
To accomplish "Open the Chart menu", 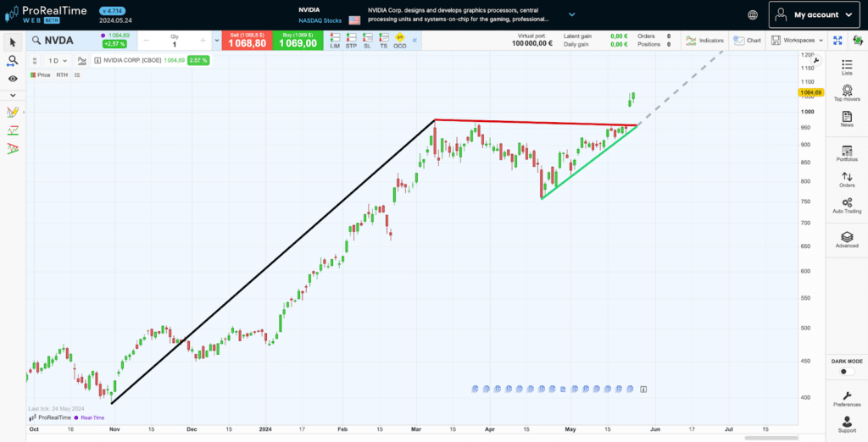I will pos(748,41).
